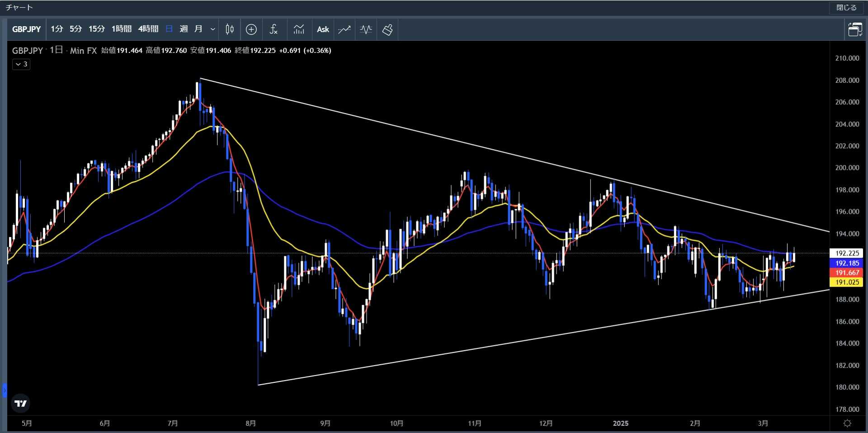The width and height of the screenshot is (868, 433).
Task: Switch to the weekly 週 timeframe
Action: pos(184,29)
